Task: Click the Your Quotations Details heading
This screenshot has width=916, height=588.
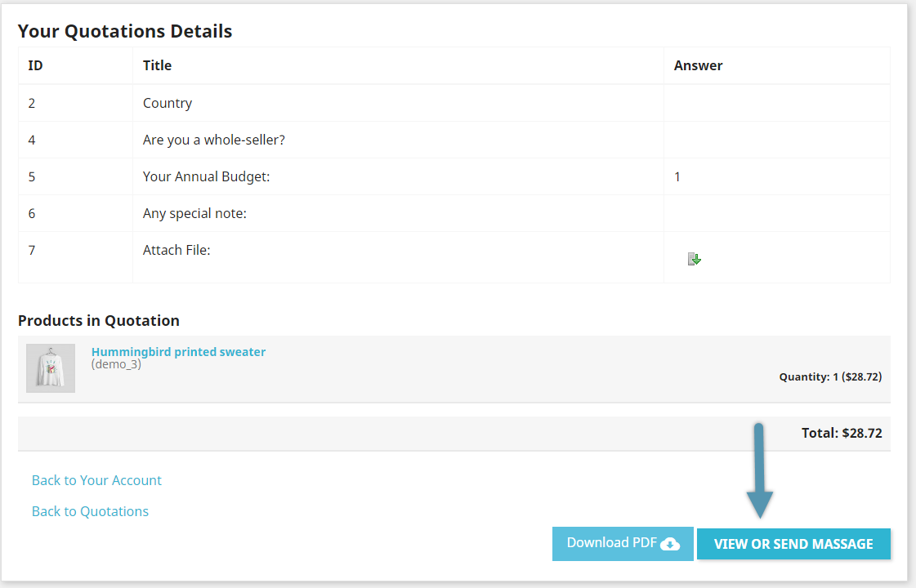Action: click(124, 31)
